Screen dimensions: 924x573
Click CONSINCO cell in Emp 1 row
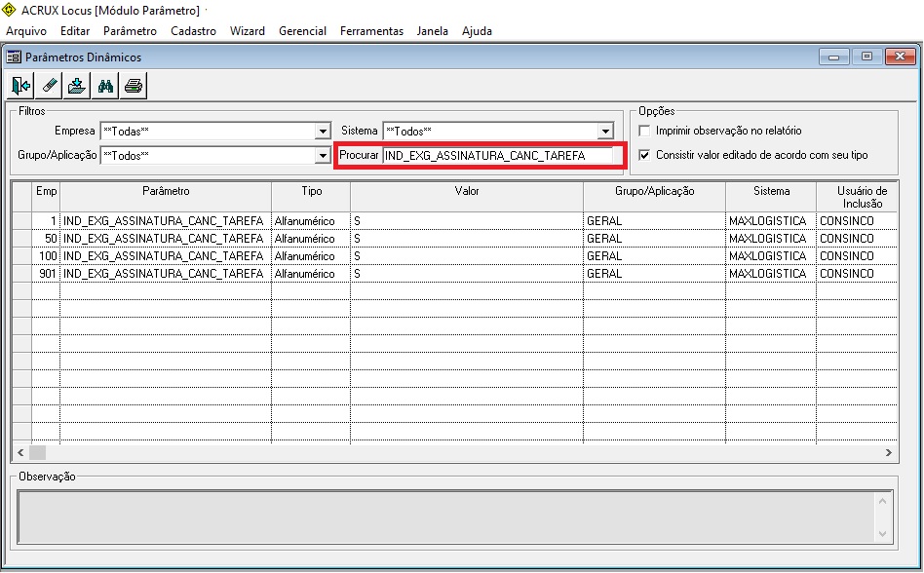click(x=858, y=221)
